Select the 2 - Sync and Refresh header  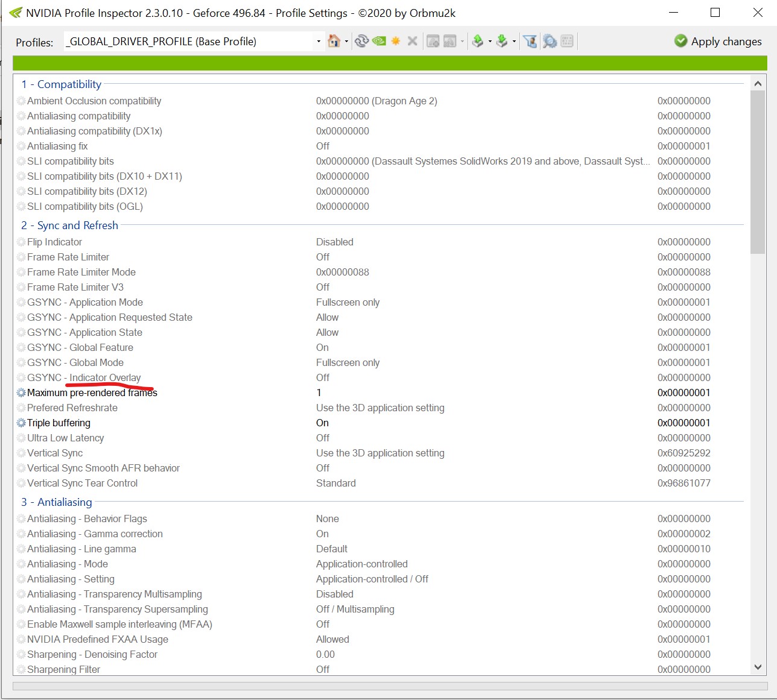click(69, 225)
